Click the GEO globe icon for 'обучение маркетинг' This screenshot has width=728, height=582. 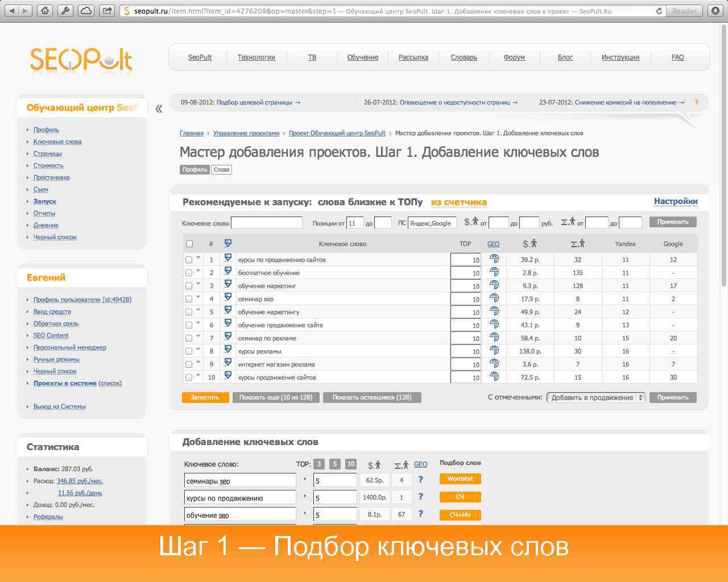(x=494, y=285)
